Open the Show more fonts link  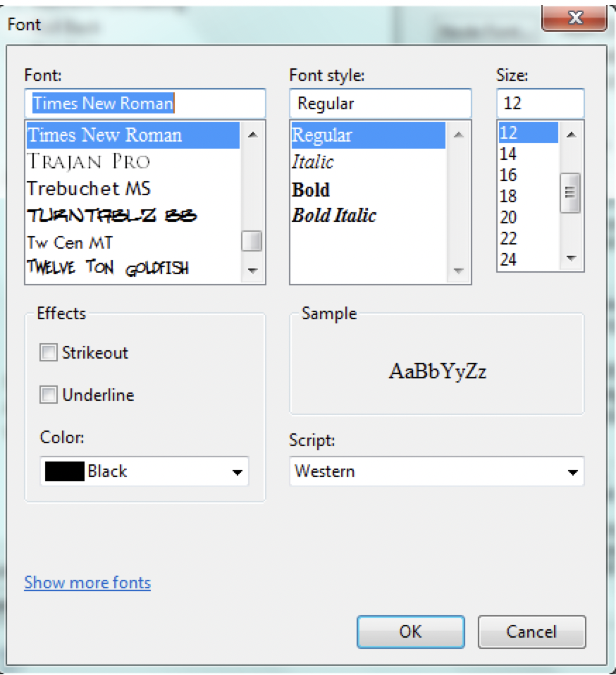(x=87, y=583)
